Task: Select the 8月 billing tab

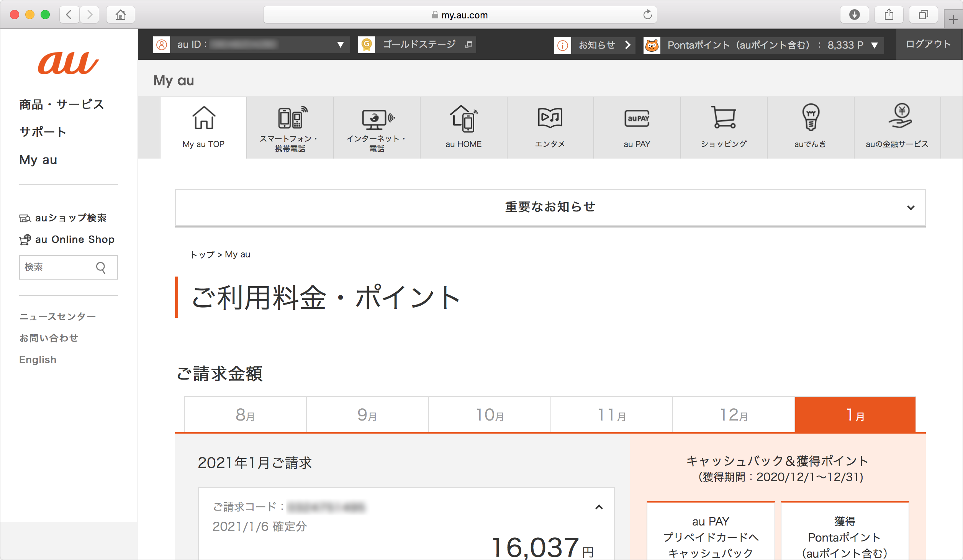Action: (246, 415)
